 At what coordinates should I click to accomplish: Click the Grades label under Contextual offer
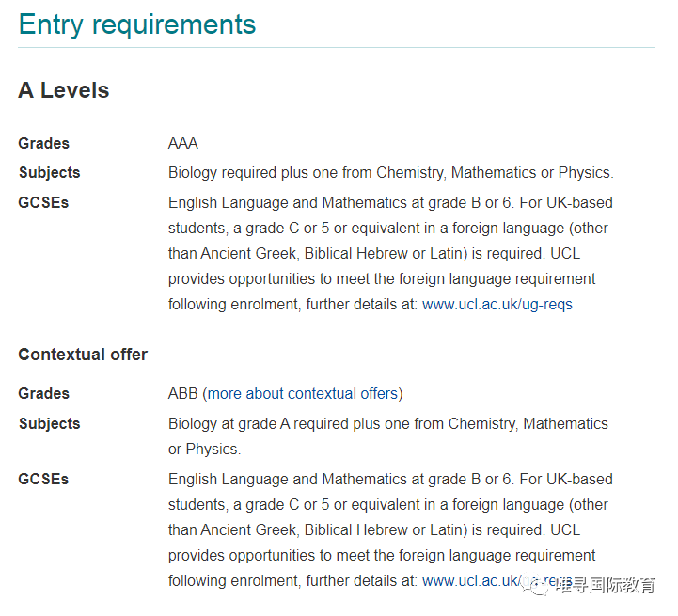click(x=43, y=394)
